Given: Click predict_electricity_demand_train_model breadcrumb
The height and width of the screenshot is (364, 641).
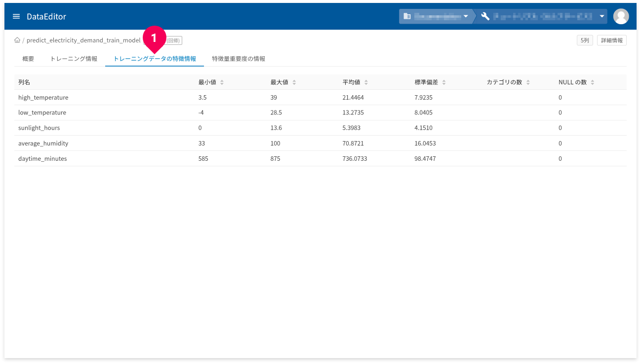Looking at the screenshot, I should [83, 40].
